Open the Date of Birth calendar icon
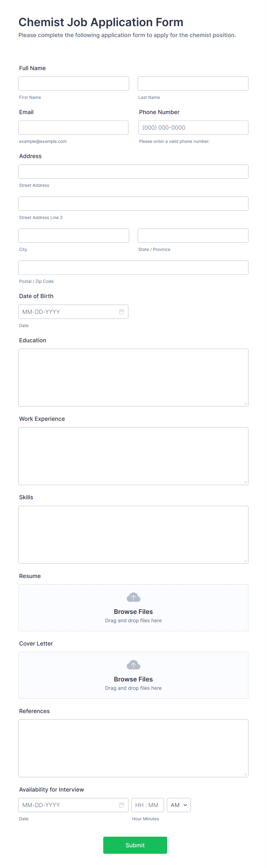 [121, 312]
